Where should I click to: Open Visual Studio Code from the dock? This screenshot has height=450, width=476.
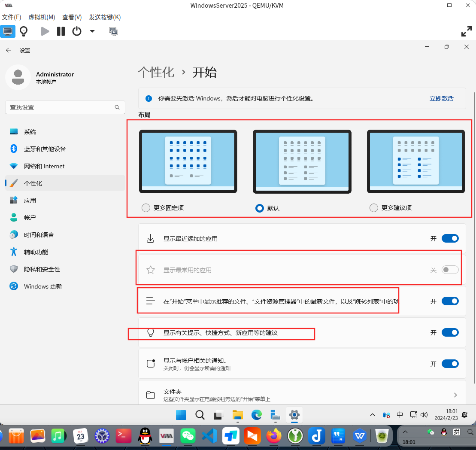[x=209, y=436]
